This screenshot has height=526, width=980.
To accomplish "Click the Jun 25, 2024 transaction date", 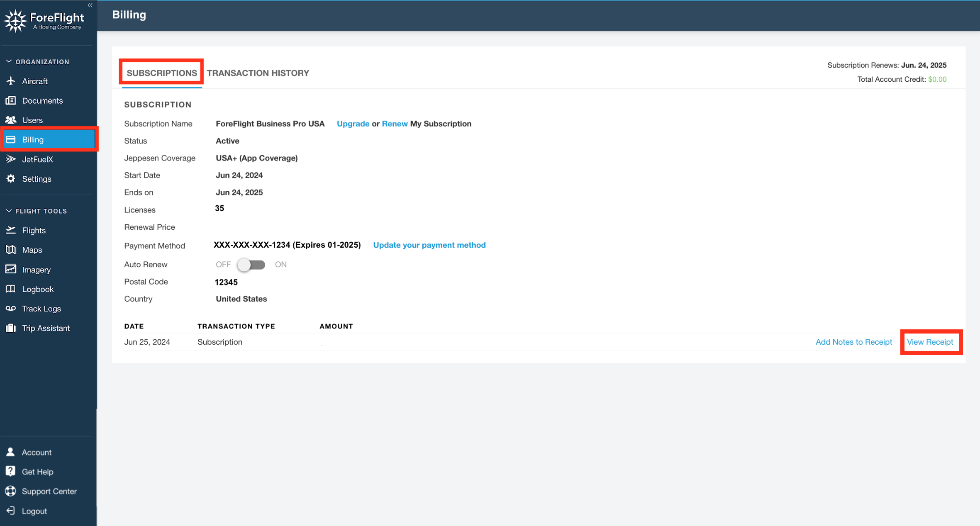I will pyautogui.click(x=147, y=342).
